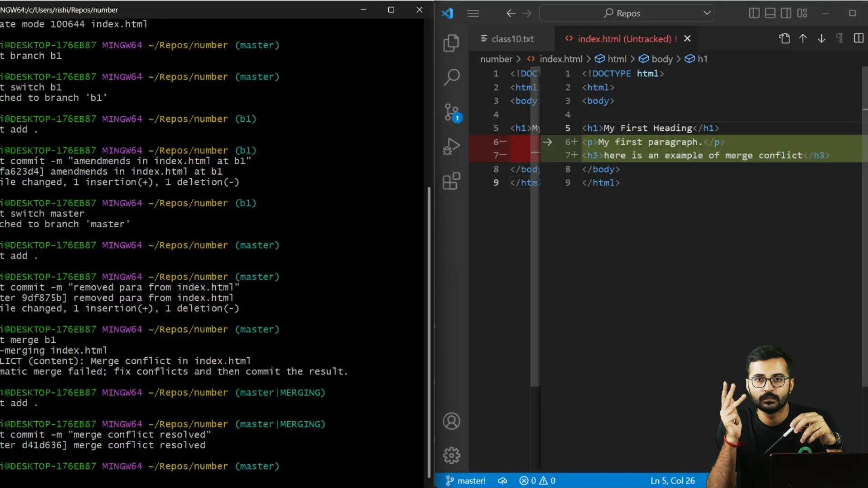Open Source Control view with badge

point(451,112)
